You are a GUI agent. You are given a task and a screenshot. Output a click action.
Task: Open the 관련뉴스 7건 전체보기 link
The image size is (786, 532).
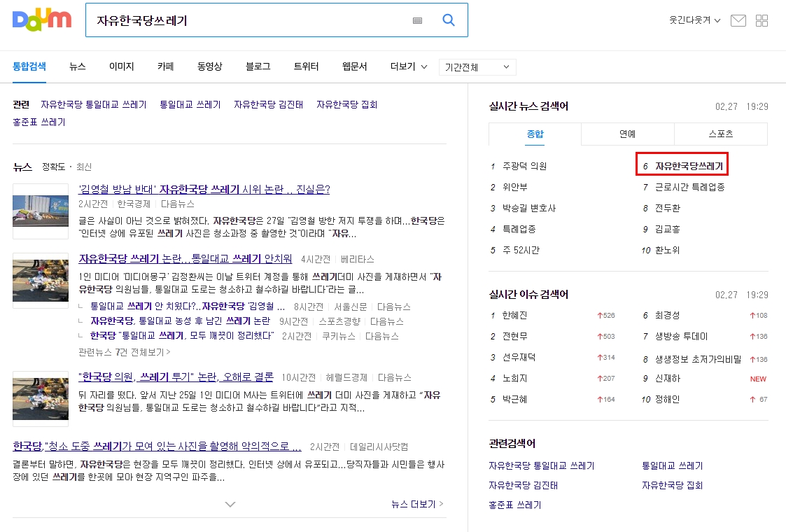click(x=125, y=351)
